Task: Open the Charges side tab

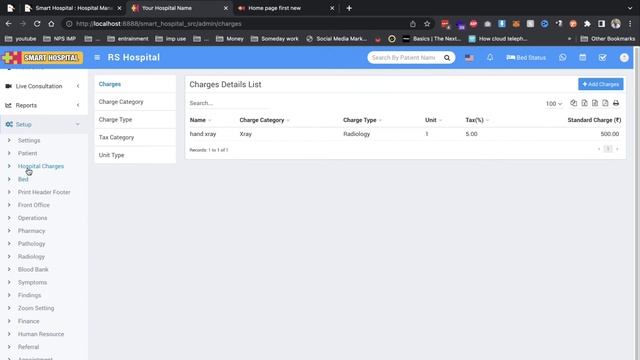Action: tap(135, 84)
